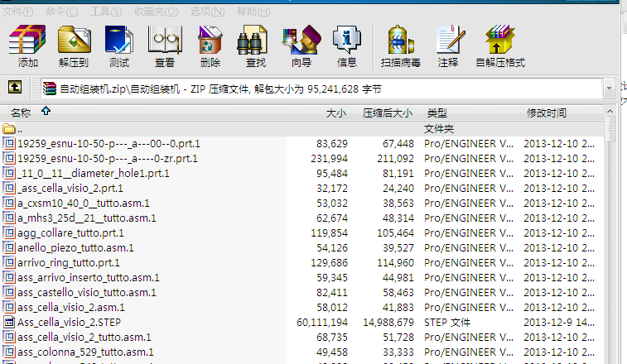
Task: Click the scrollbar up arrow
Action: [x=610, y=111]
